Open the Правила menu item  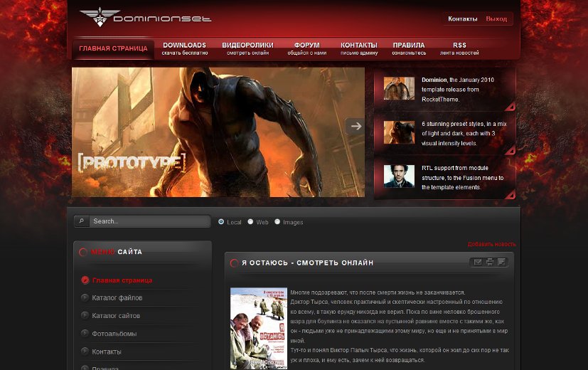point(409,48)
